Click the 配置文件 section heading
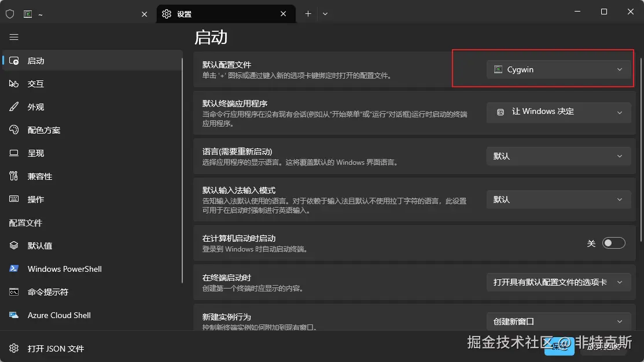Screen dimensions: 644x362 25,223
